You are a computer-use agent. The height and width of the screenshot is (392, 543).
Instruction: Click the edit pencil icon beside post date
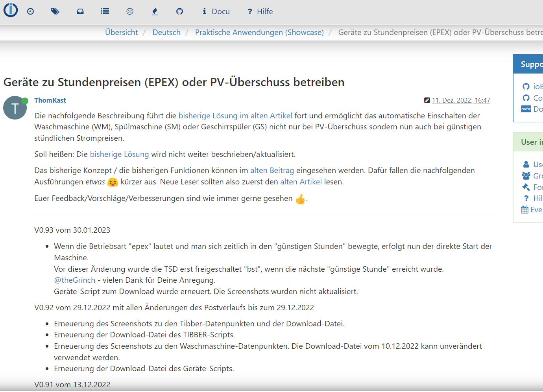pyautogui.click(x=427, y=100)
